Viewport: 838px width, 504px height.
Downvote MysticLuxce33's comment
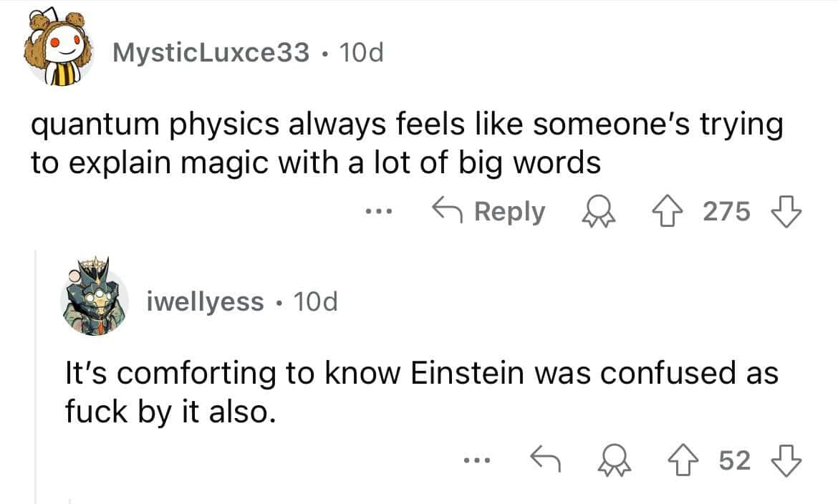(786, 212)
